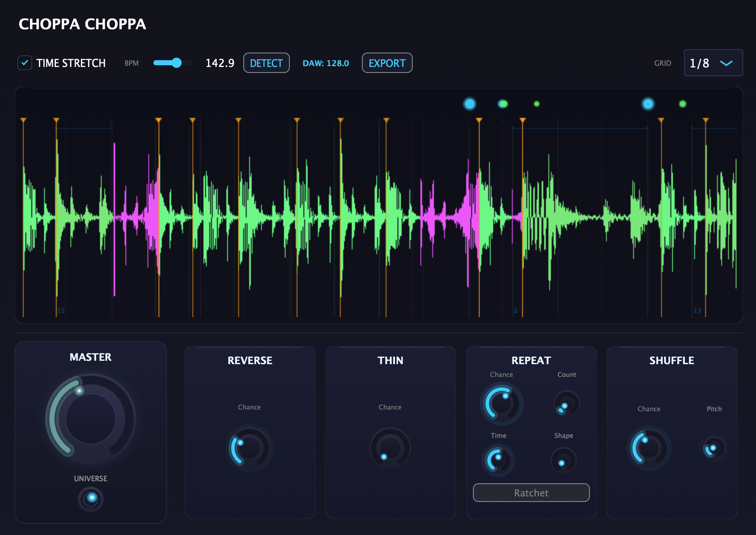Viewport: 756px width, 535px height.
Task: Click the Repeat Chance knob
Action: tap(501, 404)
